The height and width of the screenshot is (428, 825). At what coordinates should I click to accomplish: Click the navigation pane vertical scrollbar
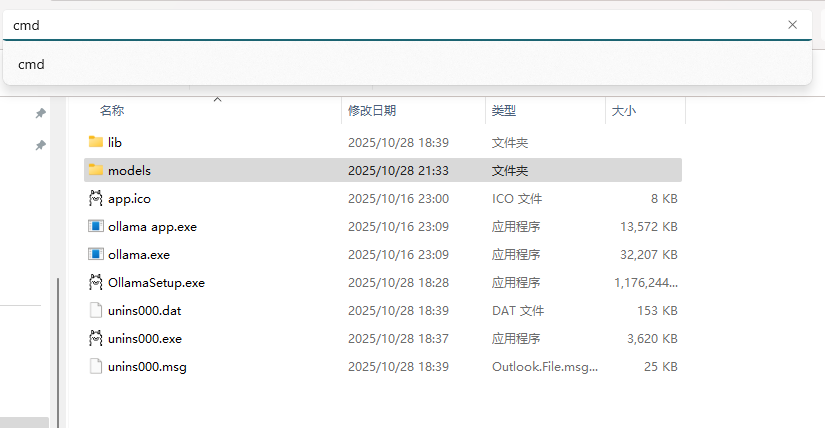coord(58,353)
